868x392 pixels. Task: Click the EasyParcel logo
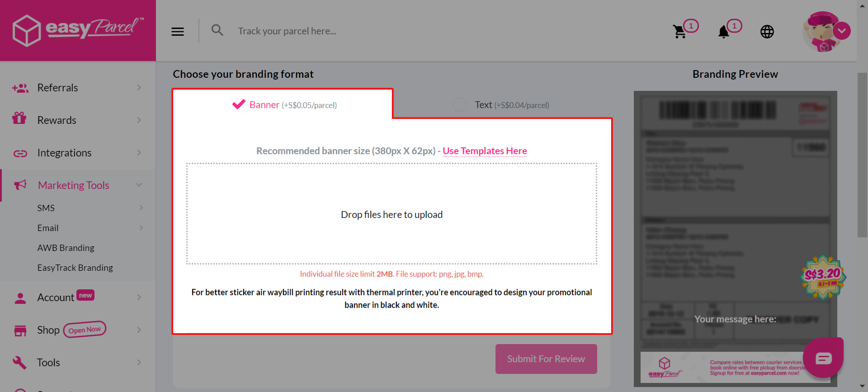[78, 30]
